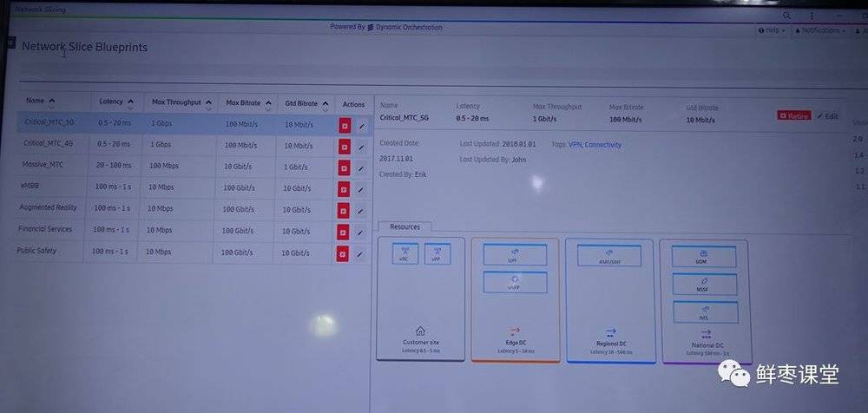Click the edit pencil in Massive_MTC row
Image resolution: width=868 pixels, height=413 pixels.
click(x=361, y=169)
